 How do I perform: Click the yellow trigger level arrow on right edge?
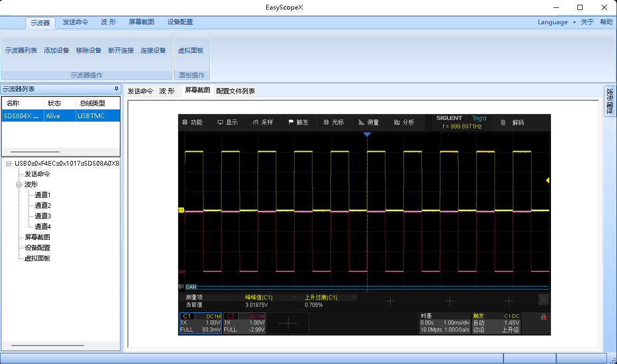click(x=547, y=180)
